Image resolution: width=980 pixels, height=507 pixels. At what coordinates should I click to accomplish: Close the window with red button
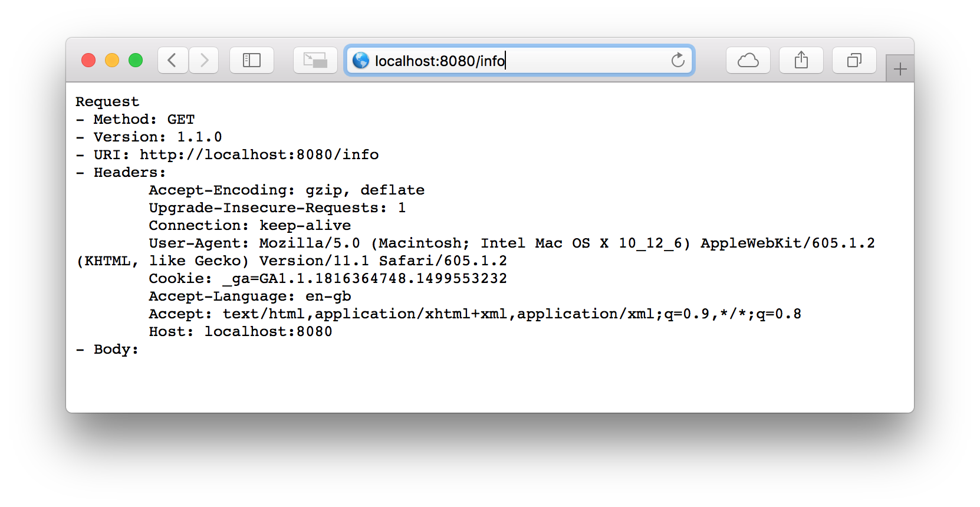[x=88, y=60]
